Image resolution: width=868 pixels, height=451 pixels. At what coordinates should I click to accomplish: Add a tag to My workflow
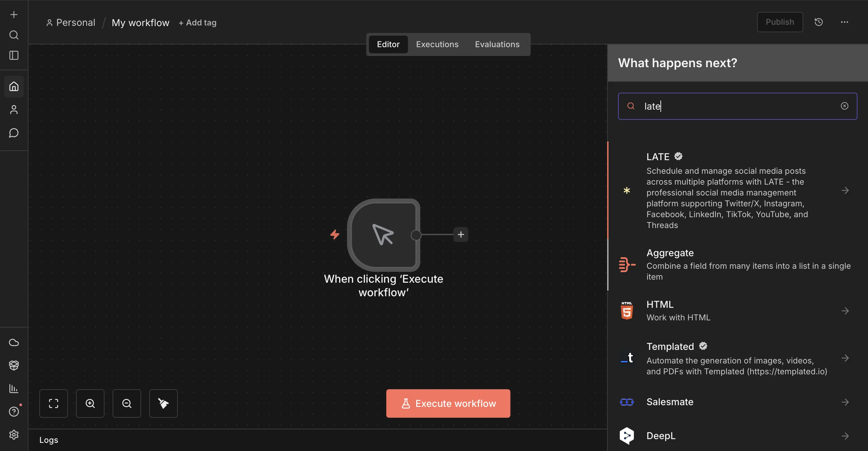coord(197,22)
